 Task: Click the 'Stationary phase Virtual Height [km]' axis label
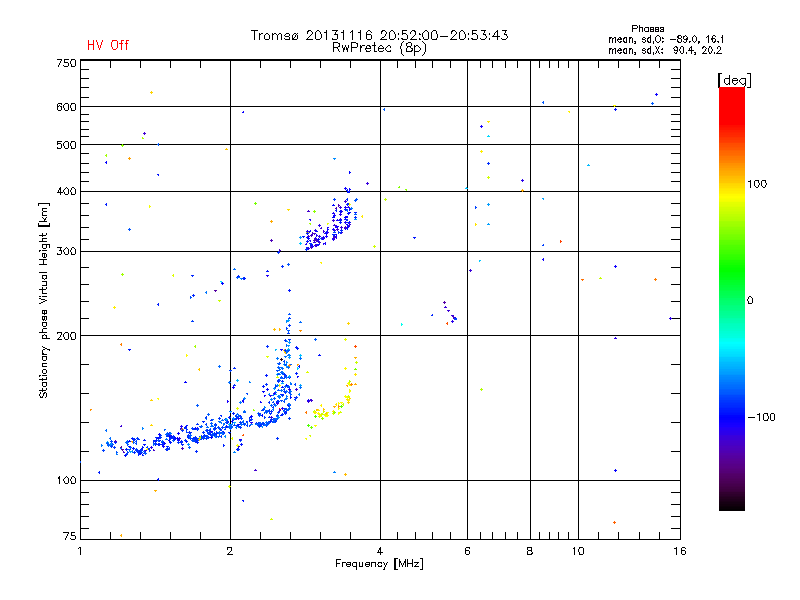tap(43, 300)
